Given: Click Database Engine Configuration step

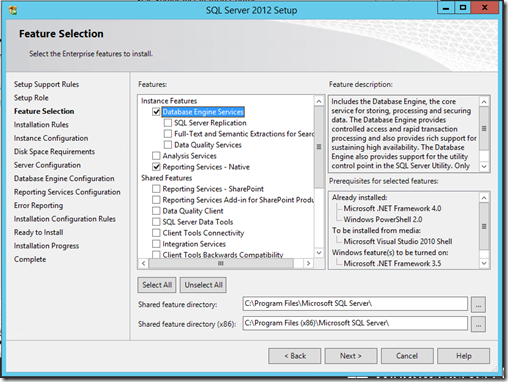Looking at the screenshot, I should 64,179.
